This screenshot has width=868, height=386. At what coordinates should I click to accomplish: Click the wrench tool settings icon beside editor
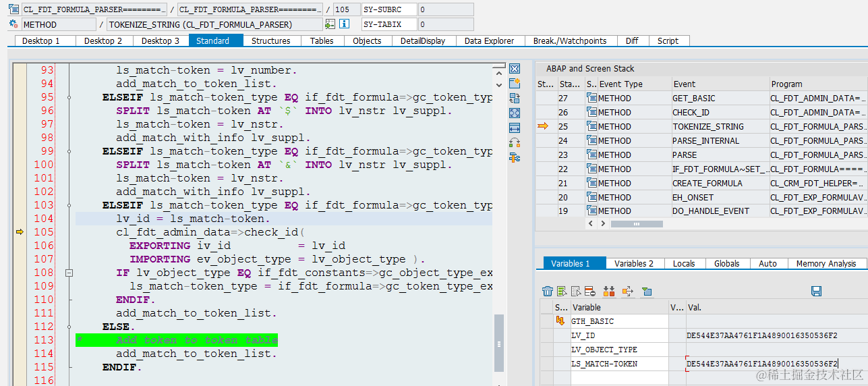515,158
